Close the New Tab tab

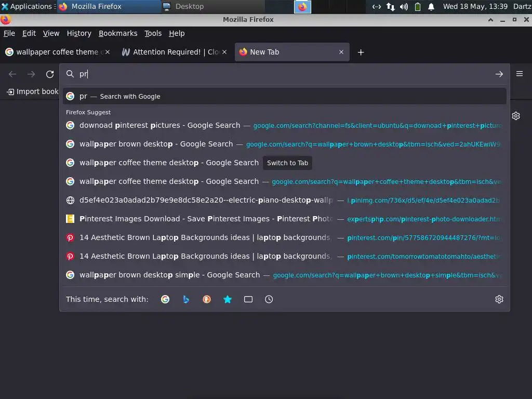(x=341, y=52)
